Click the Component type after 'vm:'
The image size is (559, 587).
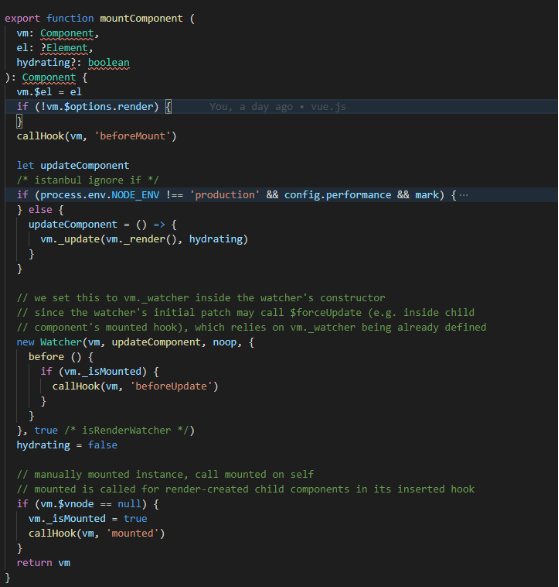point(67,33)
